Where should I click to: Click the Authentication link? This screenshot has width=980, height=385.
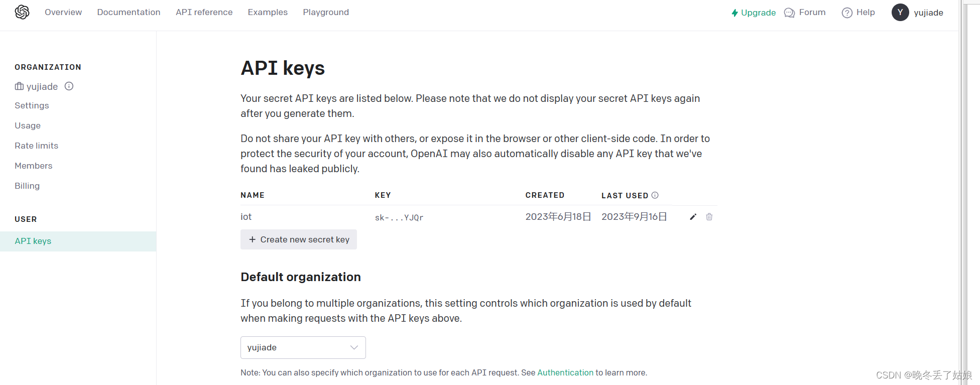[x=565, y=372]
